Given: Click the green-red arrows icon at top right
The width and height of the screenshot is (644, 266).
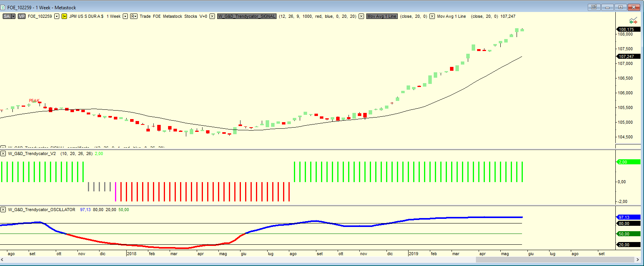Looking at the screenshot, I should click(x=633, y=21).
